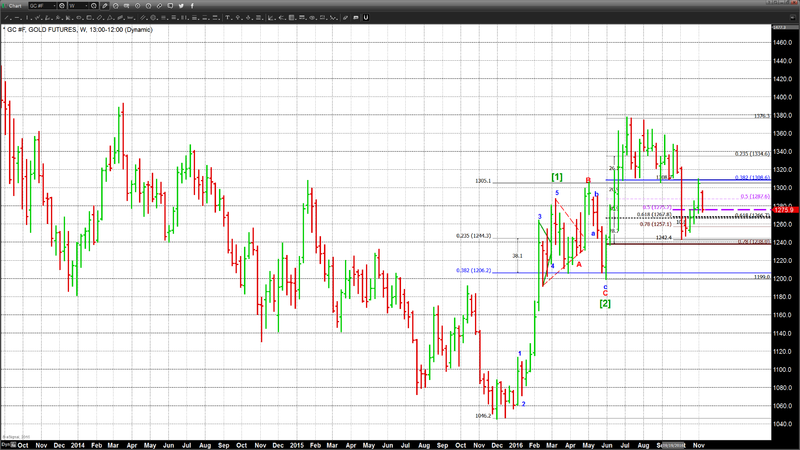
Task: Click the Twitter share icon
Action: point(181,6)
